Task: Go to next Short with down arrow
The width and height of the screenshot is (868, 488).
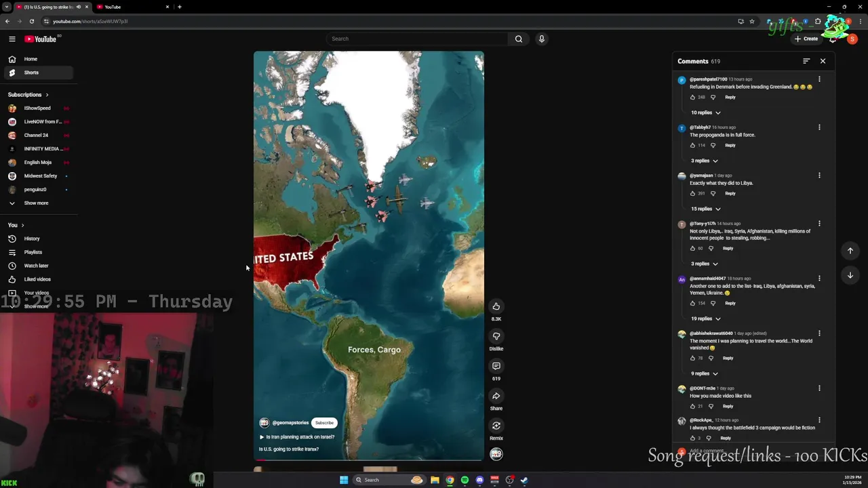Action: point(850,275)
